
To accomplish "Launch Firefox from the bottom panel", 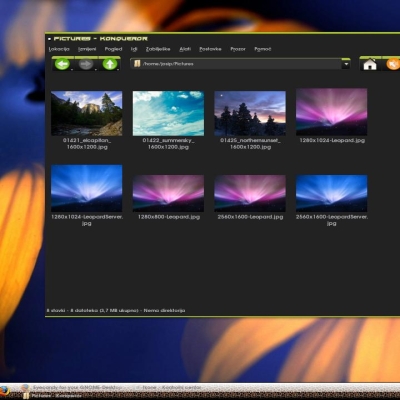I will pos(4,391).
